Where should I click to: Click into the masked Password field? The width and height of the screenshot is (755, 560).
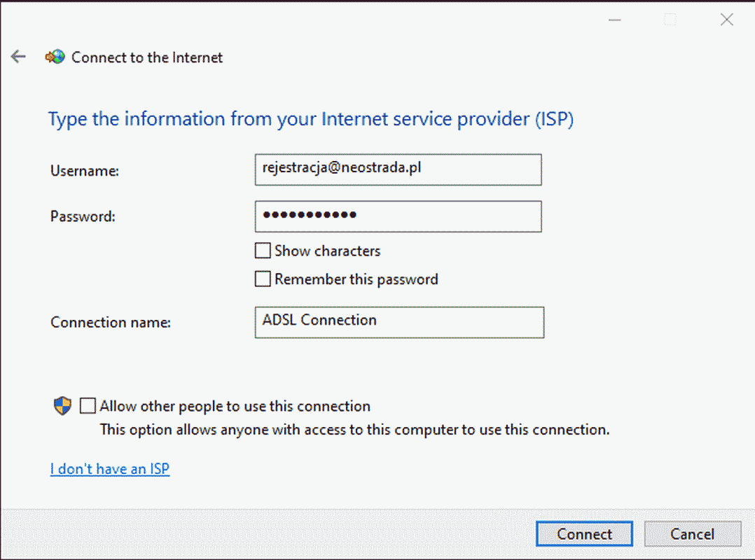[x=399, y=216]
